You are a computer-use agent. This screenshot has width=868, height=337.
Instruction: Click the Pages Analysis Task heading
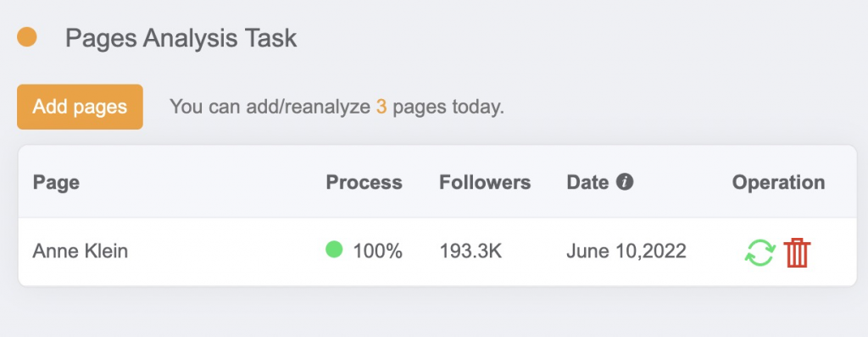(x=181, y=38)
